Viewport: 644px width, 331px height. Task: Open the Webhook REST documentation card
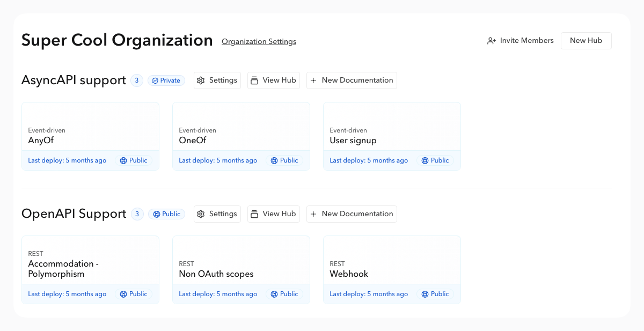click(x=392, y=263)
